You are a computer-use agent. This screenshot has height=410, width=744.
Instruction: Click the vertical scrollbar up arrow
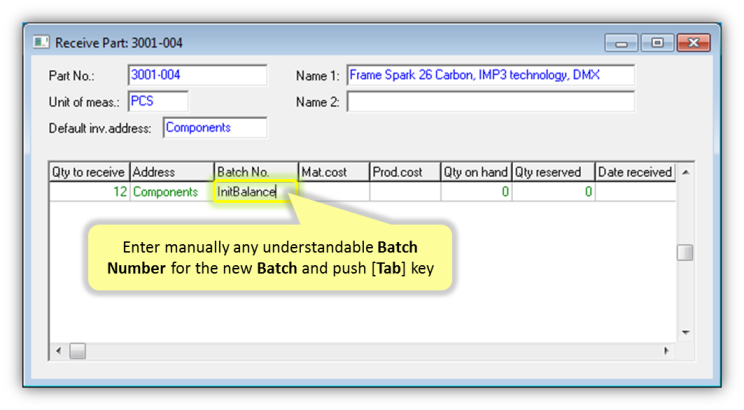point(686,172)
